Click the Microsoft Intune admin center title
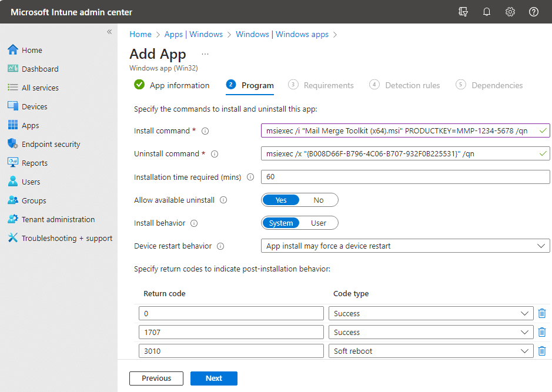 [x=72, y=12]
